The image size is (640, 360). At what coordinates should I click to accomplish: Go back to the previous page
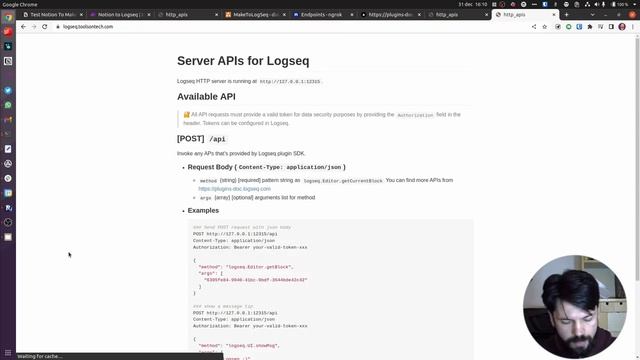23,27
